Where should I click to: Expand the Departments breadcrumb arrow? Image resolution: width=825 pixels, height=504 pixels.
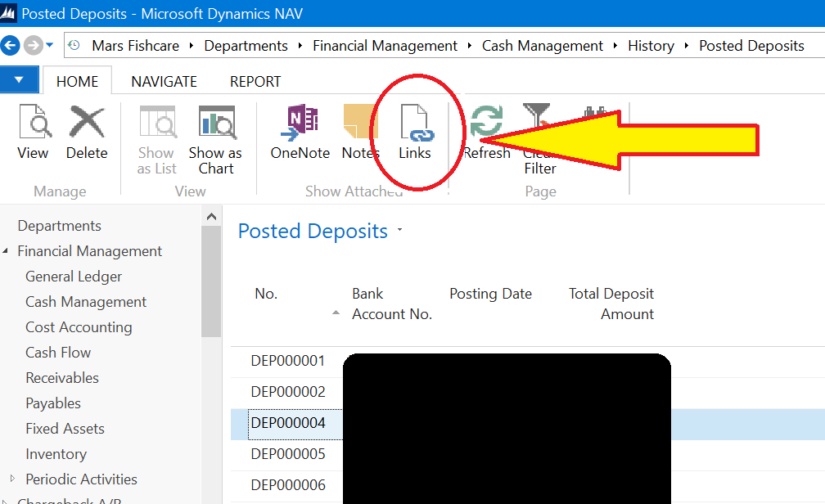tap(300, 46)
